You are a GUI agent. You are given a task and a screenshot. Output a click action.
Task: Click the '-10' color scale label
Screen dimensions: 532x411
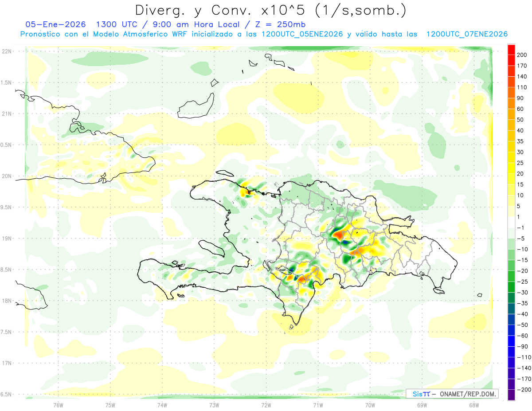[523, 249]
